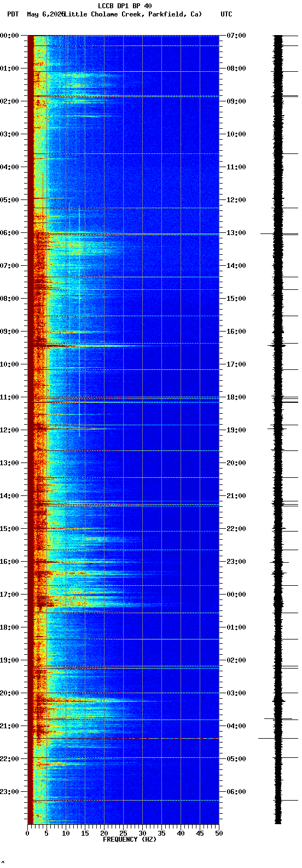Click the 00:00 UTC label on right axis
Screen dimensions: 302x868
pyautogui.click(x=236, y=595)
